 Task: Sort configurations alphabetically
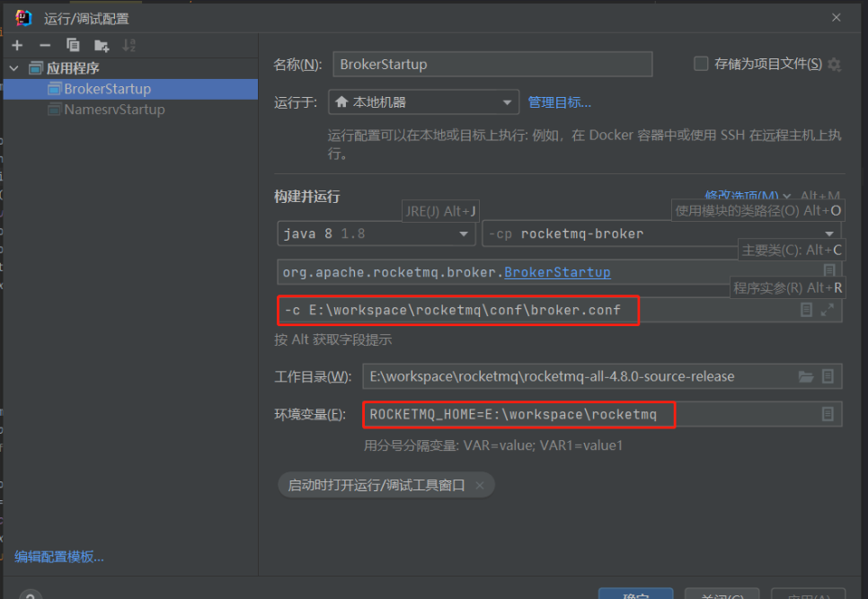coord(129,46)
